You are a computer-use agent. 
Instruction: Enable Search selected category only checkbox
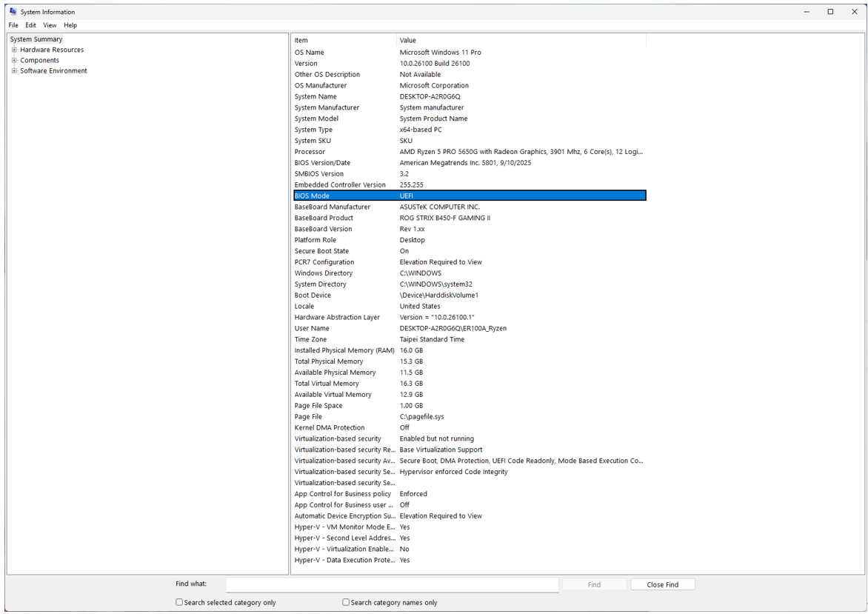click(179, 602)
